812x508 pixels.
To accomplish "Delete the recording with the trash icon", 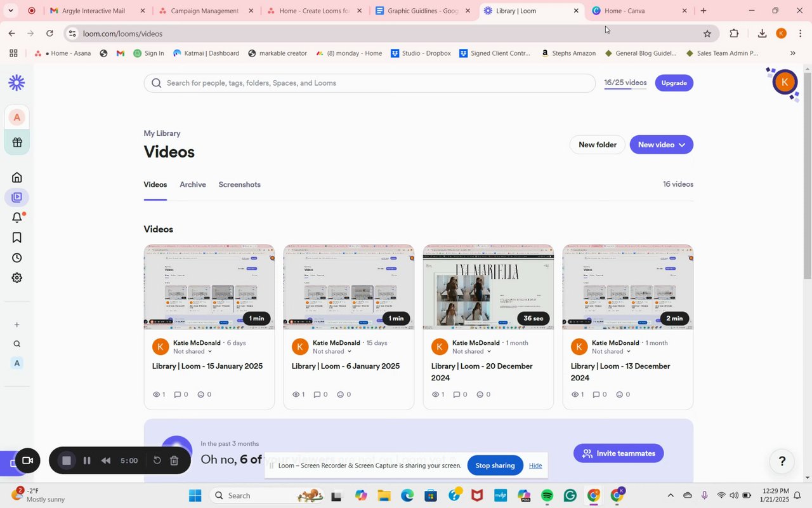I will pos(174,461).
